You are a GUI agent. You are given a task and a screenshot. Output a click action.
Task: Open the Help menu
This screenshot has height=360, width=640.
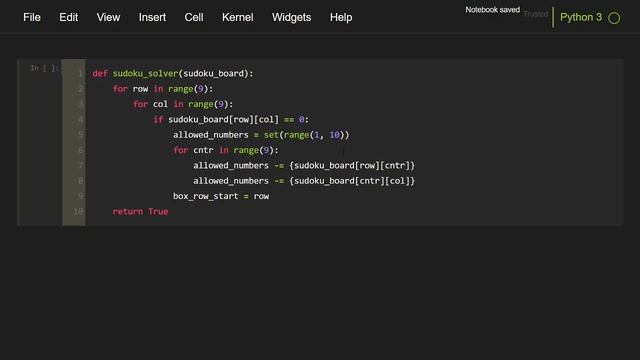tap(341, 18)
